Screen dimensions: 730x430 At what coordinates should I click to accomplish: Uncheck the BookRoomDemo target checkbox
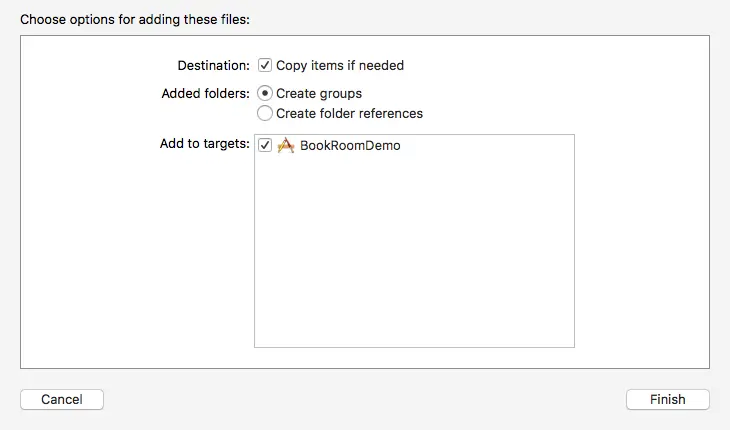(x=265, y=145)
